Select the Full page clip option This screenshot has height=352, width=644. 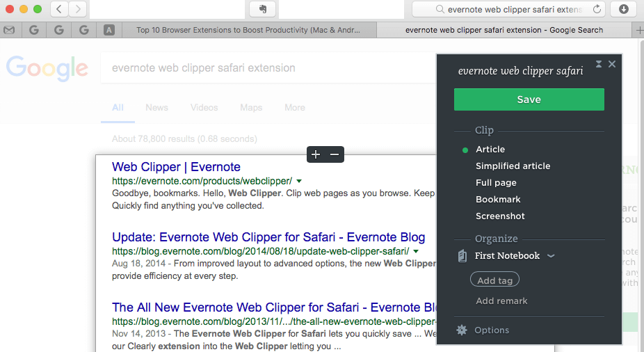496,183
